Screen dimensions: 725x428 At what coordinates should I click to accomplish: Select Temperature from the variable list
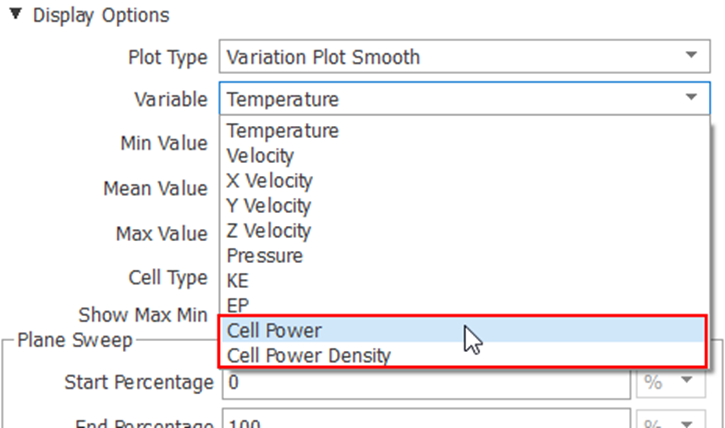pyautogui.click(x=283, y=131)
